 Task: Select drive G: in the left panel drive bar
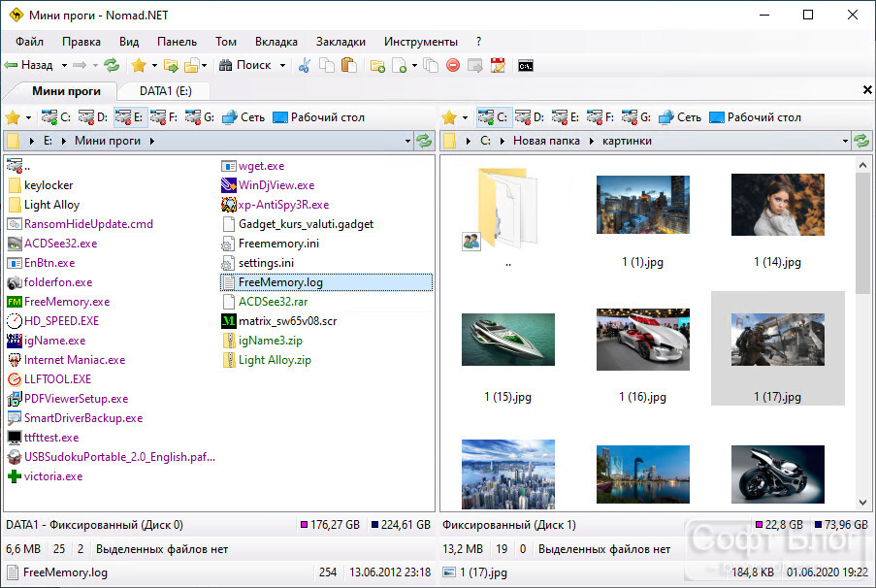tap(200, 117)
